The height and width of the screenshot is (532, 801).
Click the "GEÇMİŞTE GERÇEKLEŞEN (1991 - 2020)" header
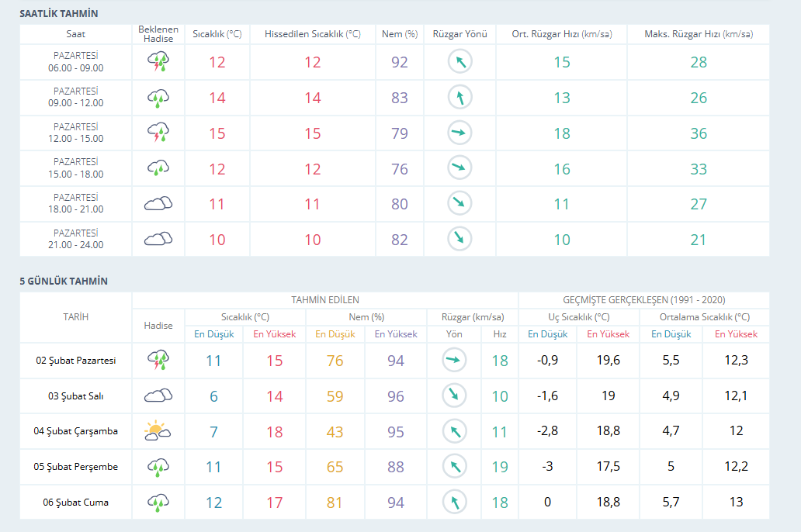[x=644, y=299]
